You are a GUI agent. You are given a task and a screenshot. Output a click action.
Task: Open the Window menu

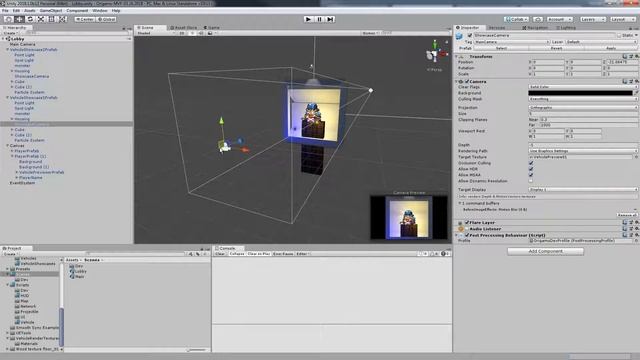click(100, 11)
